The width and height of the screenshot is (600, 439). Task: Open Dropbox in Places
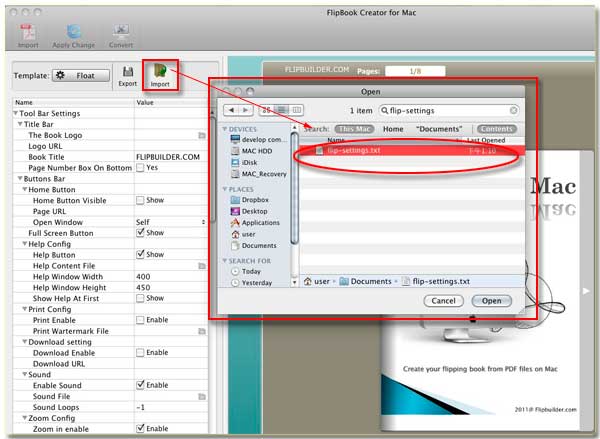tap(249, 200)
